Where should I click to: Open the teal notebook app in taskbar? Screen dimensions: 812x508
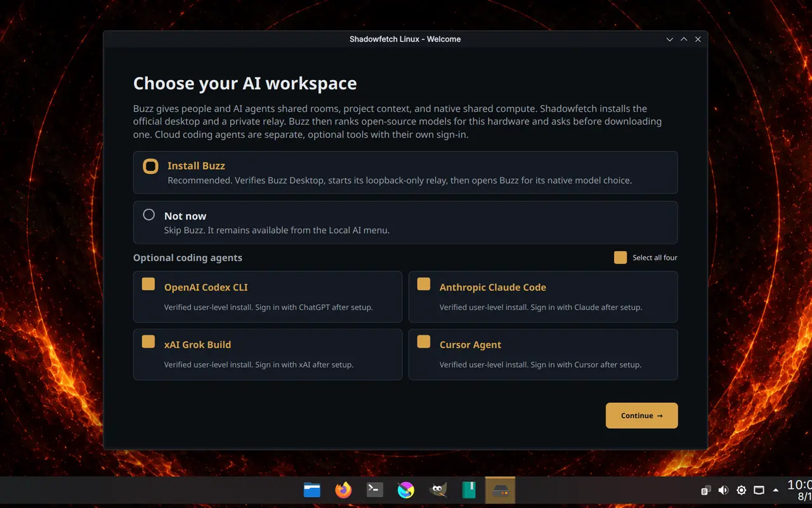469,490
